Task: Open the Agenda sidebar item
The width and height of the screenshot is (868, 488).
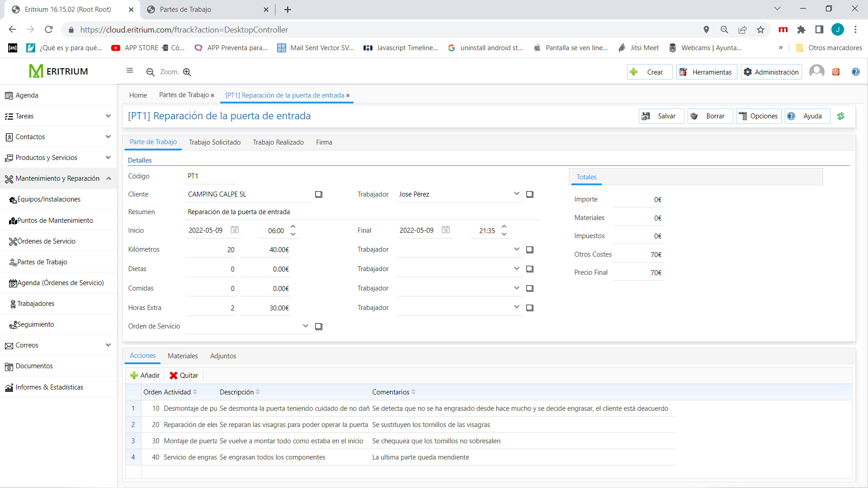Action: 59,95
